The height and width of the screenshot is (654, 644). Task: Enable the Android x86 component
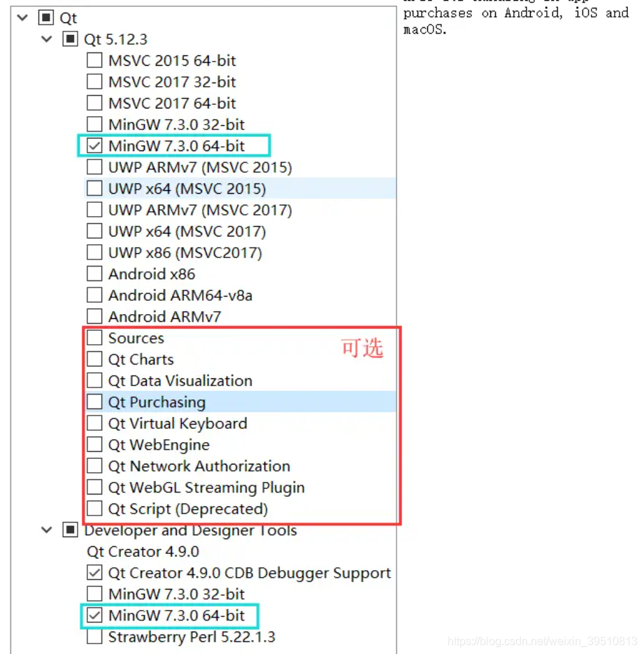(94, 273)
